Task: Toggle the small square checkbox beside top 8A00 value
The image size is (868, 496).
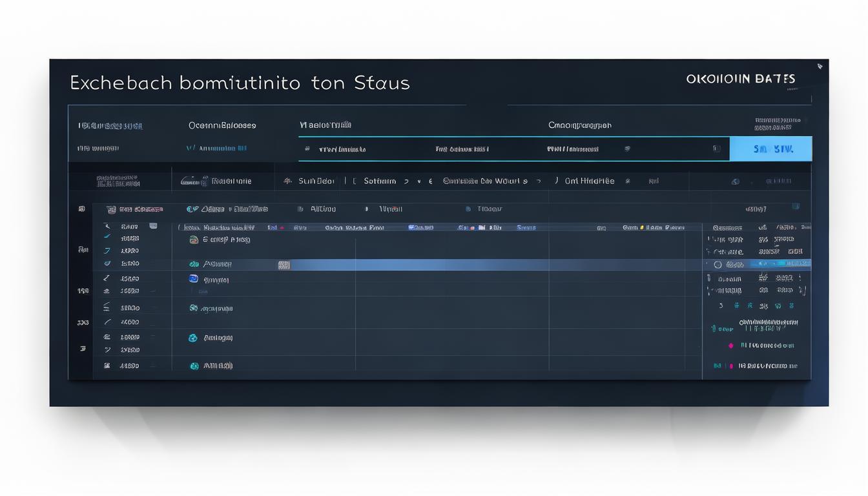Action: pos(153,226)
